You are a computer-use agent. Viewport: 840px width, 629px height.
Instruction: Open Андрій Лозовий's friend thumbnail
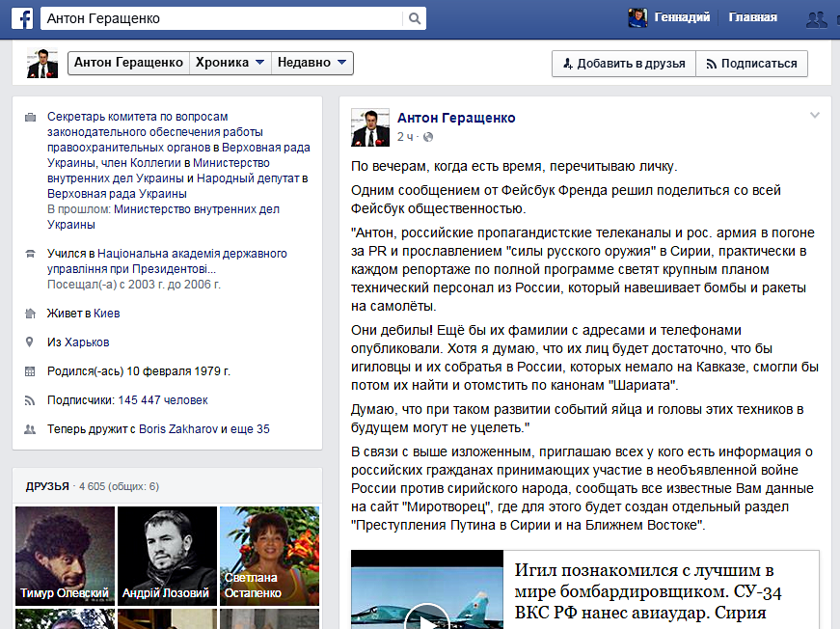[x=167, y=556]
